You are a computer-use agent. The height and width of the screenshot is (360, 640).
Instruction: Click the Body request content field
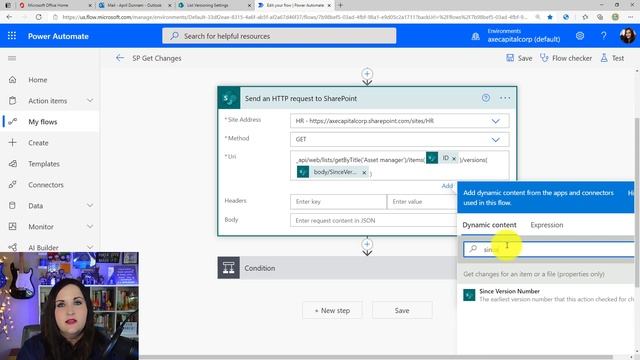tap(374, 220)
